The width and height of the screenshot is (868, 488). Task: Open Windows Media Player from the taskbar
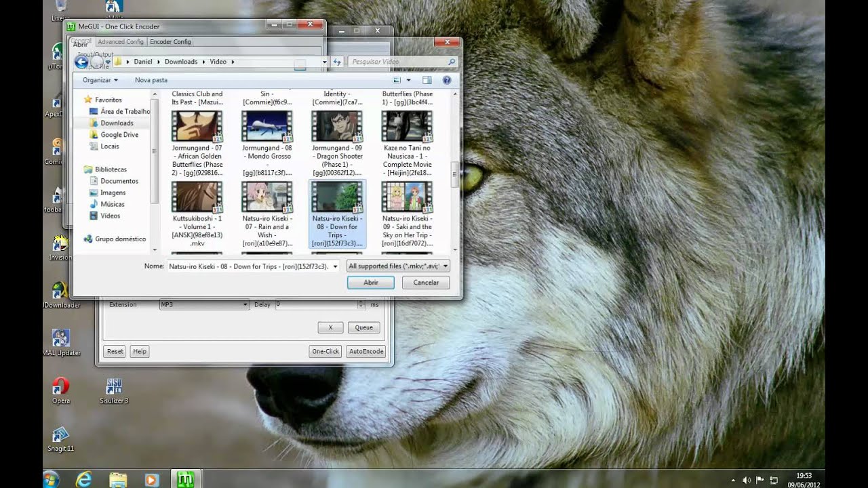coord(152,479)
